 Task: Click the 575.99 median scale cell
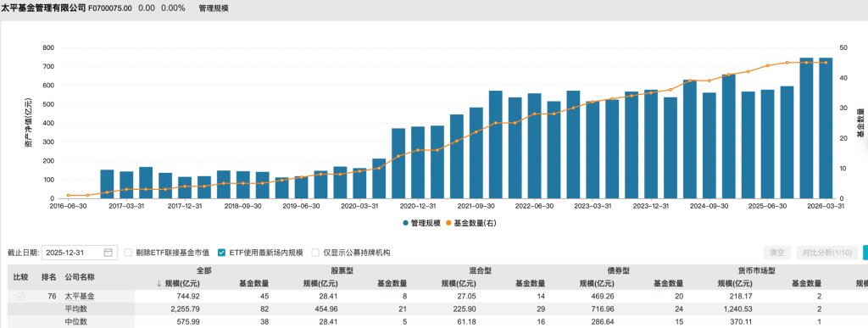(x=188, y=321)
